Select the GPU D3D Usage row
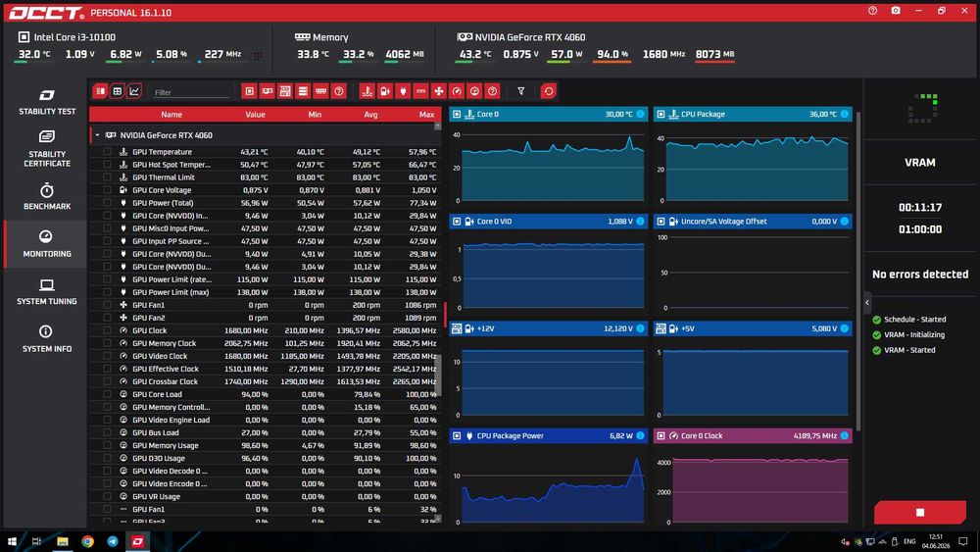Screen dimensions: 980x552 coord(266,458)
